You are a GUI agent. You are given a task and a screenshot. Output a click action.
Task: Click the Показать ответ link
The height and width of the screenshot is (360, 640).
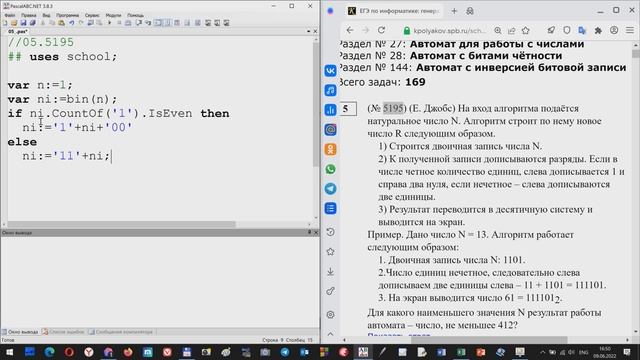398,336
